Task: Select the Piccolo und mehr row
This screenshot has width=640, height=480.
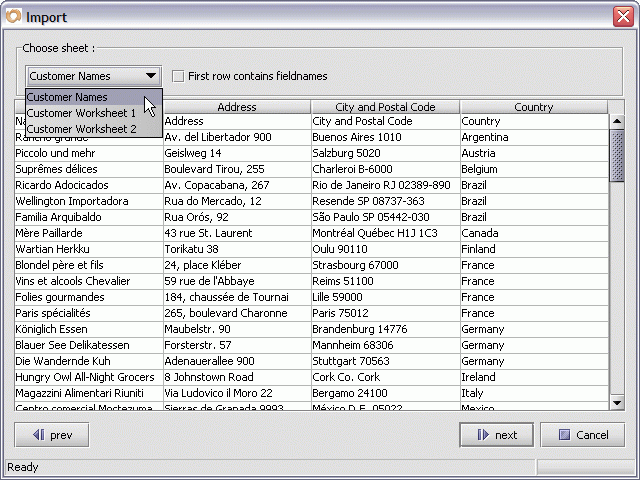Action: (x=88, y=153)
